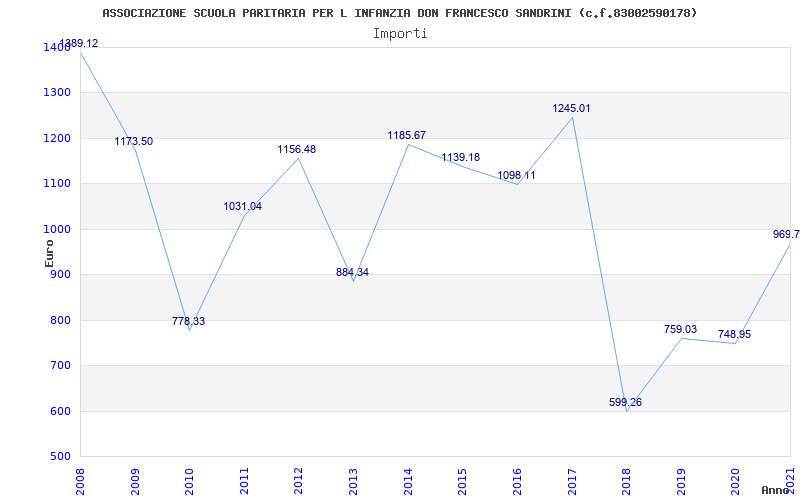
Task: Click the 2010 x-axis label
Action: coord(190,482)
